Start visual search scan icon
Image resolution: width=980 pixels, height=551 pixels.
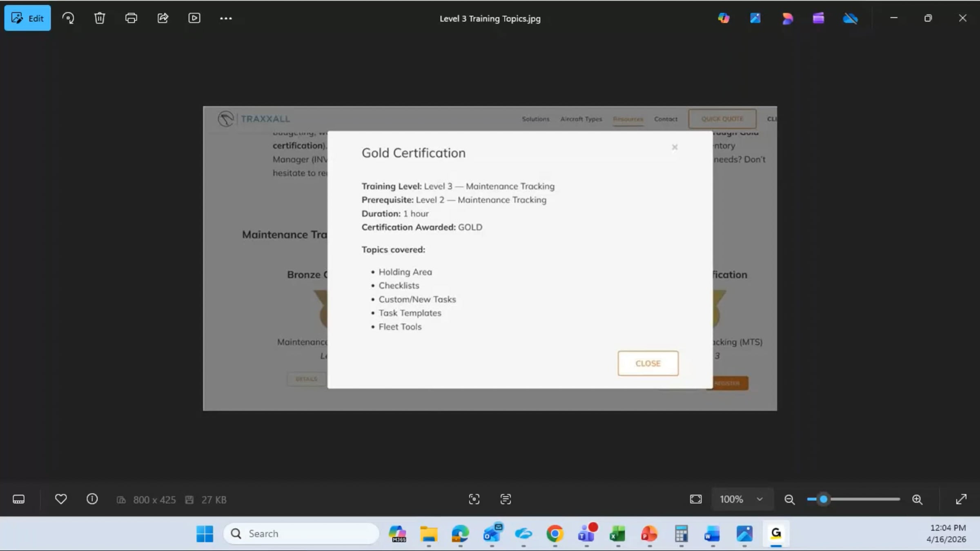tap(474, 499)
